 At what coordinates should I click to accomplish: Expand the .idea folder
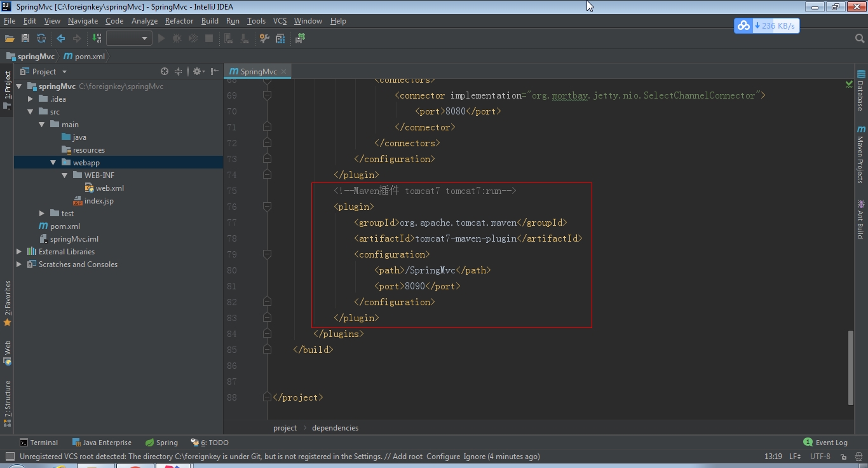(x=31, y=99)
